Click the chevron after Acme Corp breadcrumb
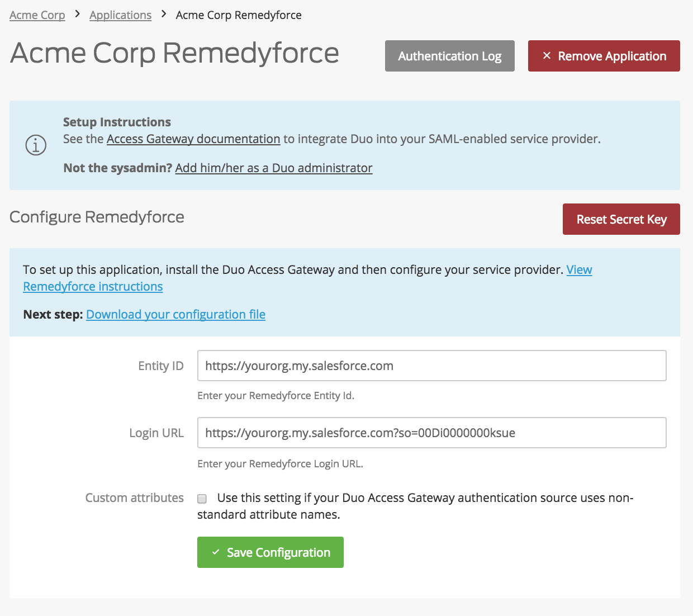693x616 pixels. 77,15
